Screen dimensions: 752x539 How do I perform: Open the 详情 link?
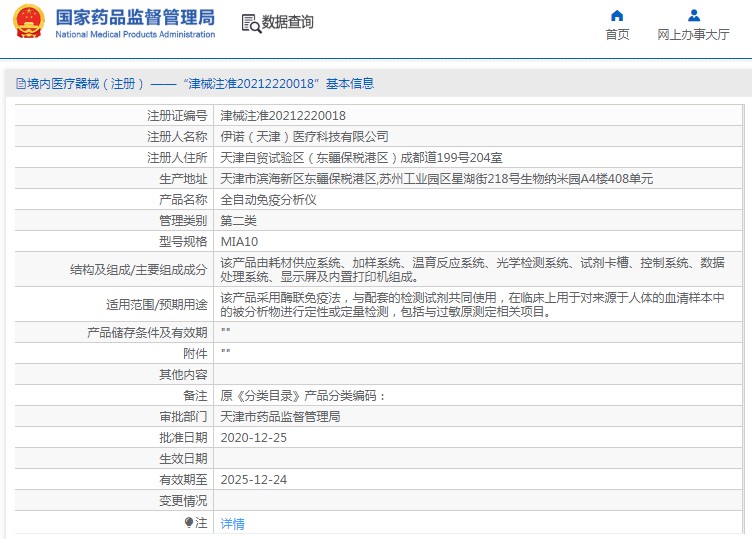tap(232, 523)
